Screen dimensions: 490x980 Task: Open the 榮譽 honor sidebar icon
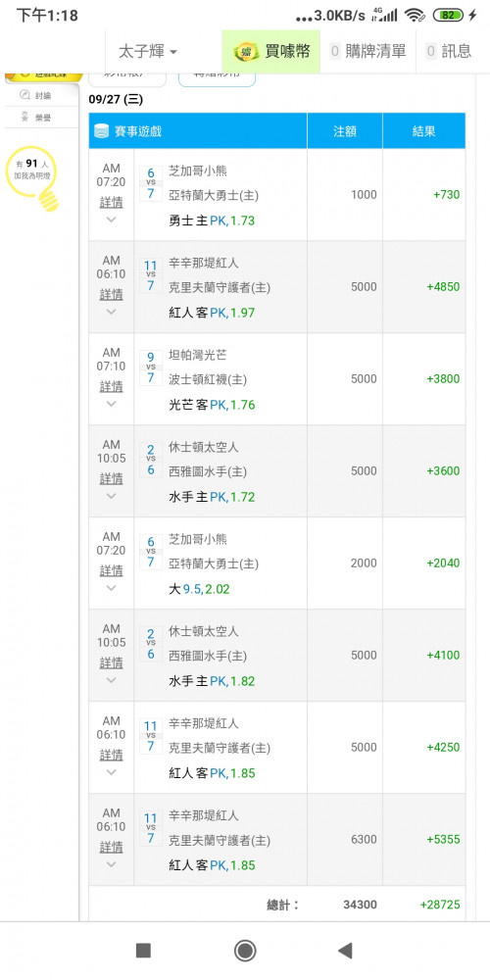tap(25, 117)
